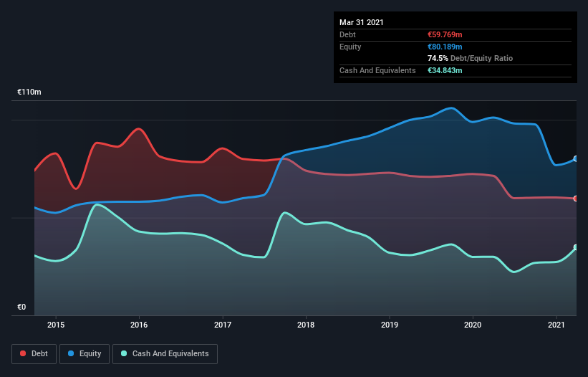Screen dimensions: 588x377
Task: Click the blue Equity legend dot
Action: pyautogui.click(x=71, y=353)
